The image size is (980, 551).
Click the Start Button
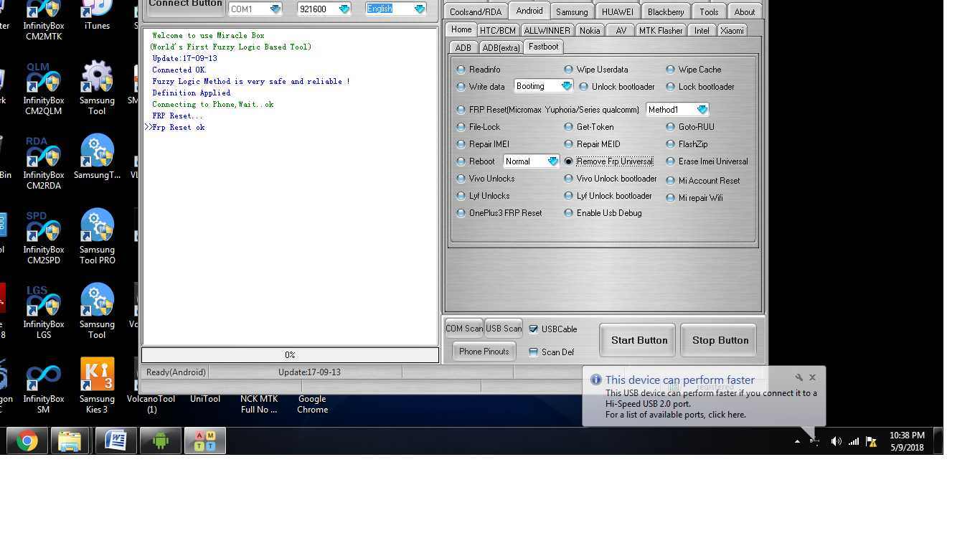click(639, 340)
